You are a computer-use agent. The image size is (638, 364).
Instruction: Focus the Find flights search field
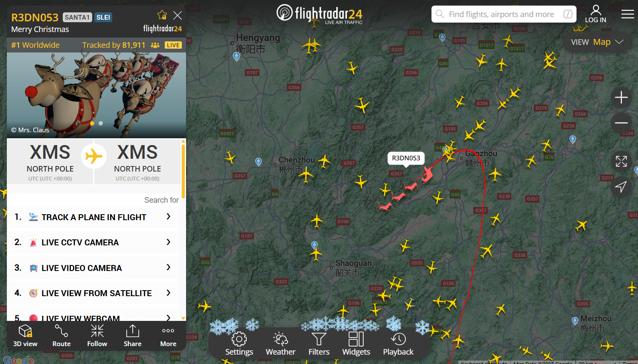pyautogui.click(x=504, y=14)
